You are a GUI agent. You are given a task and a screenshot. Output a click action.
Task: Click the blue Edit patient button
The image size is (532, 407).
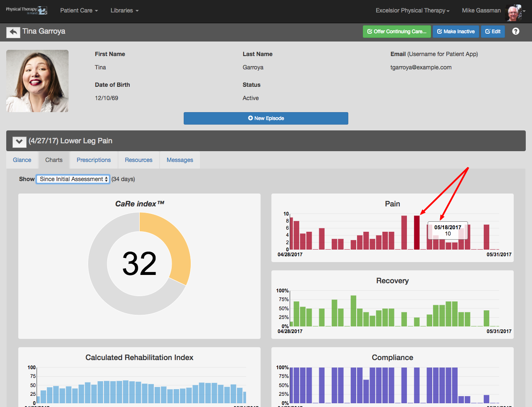click(x=493, y=32)
